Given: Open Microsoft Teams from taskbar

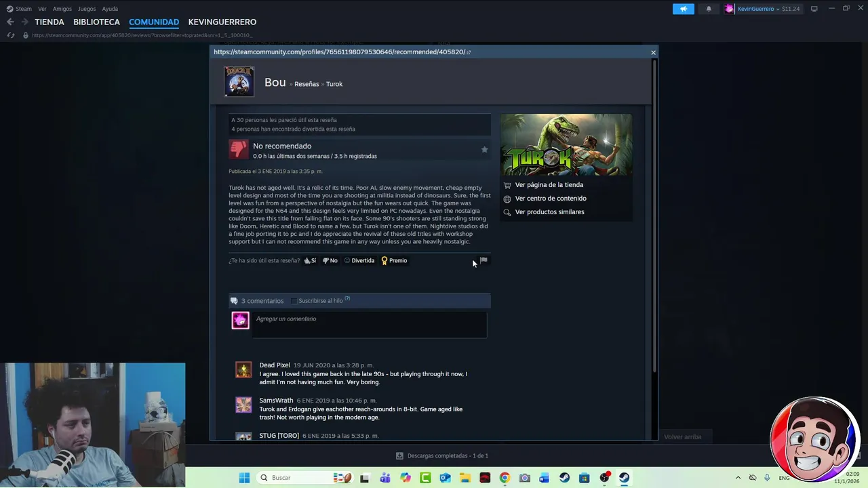Looking at the screenshot, I should (384, 478).
